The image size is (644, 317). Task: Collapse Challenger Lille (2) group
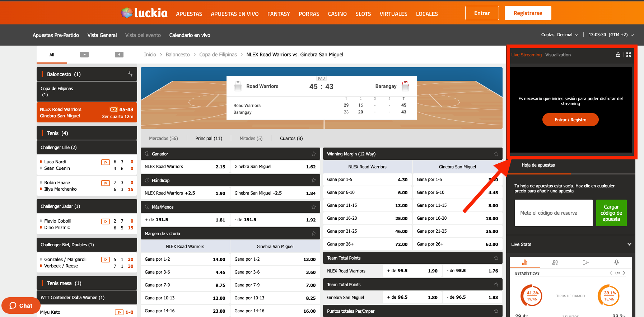87,147
